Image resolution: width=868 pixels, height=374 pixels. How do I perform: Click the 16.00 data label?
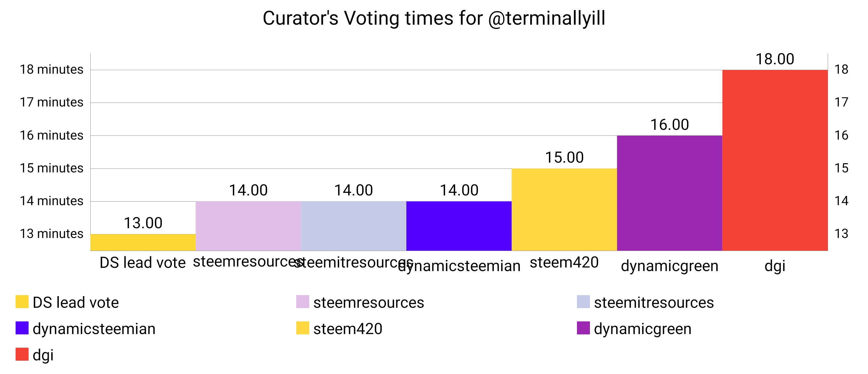point(669,125)
